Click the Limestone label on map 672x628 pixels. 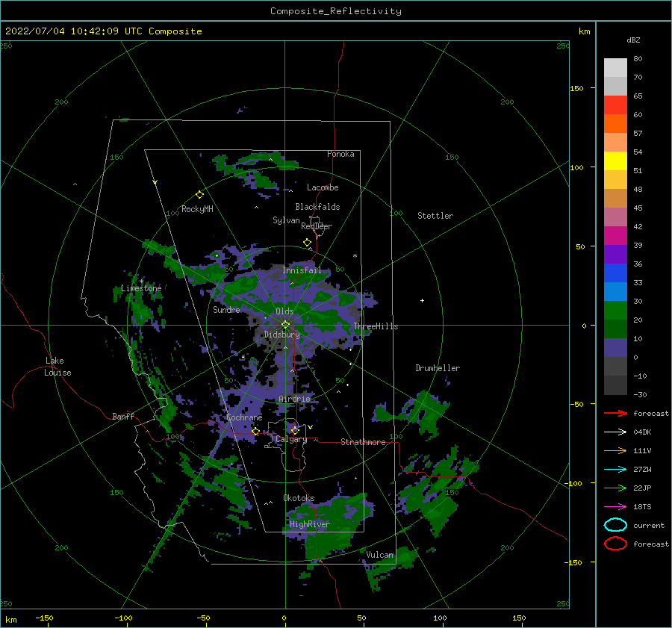pos(141,288)
